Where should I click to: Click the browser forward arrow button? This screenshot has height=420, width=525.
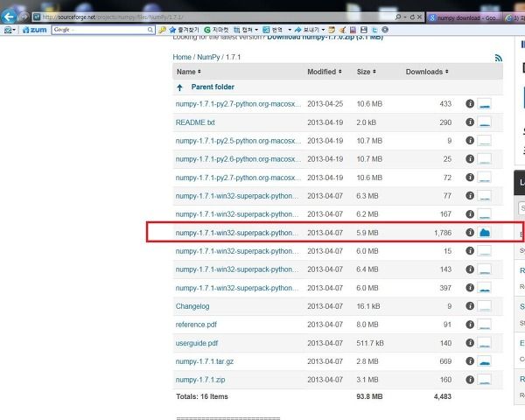(x=24, y=17)
